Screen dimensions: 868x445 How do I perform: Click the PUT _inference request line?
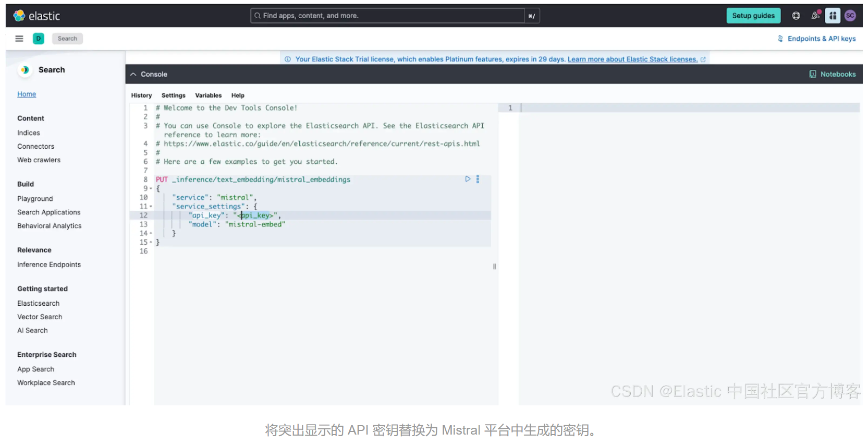point(253,179)
